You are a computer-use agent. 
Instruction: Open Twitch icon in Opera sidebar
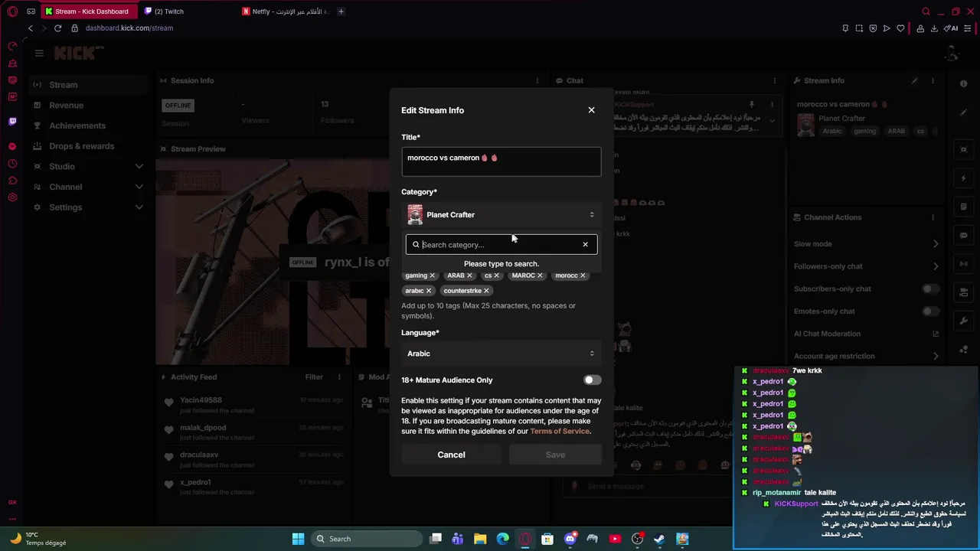point(12,121)
